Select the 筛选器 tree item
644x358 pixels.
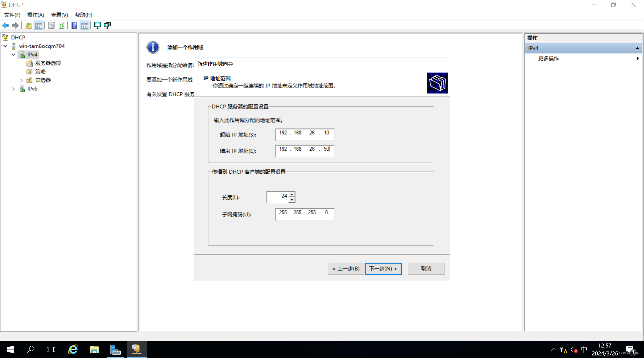[43, 80]
